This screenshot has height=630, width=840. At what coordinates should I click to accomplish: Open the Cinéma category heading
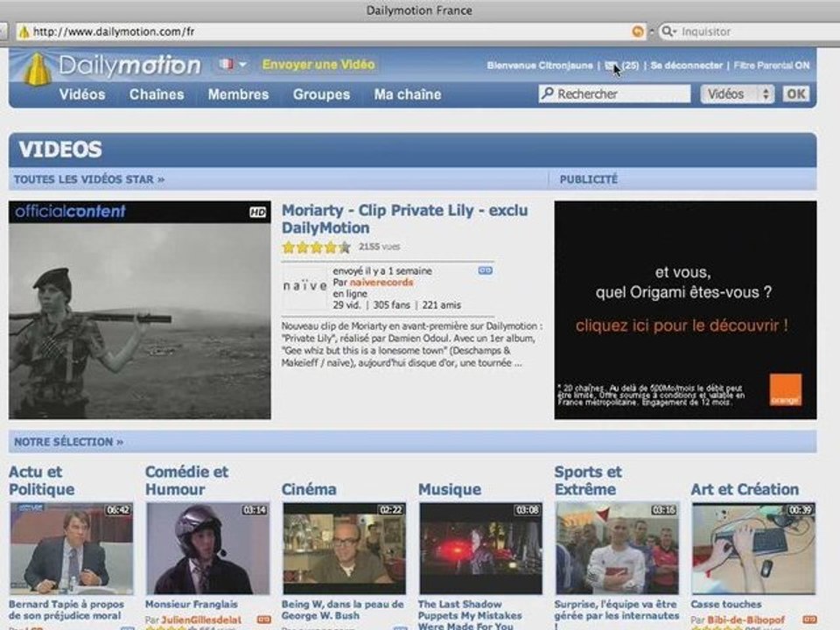point(309,489)
